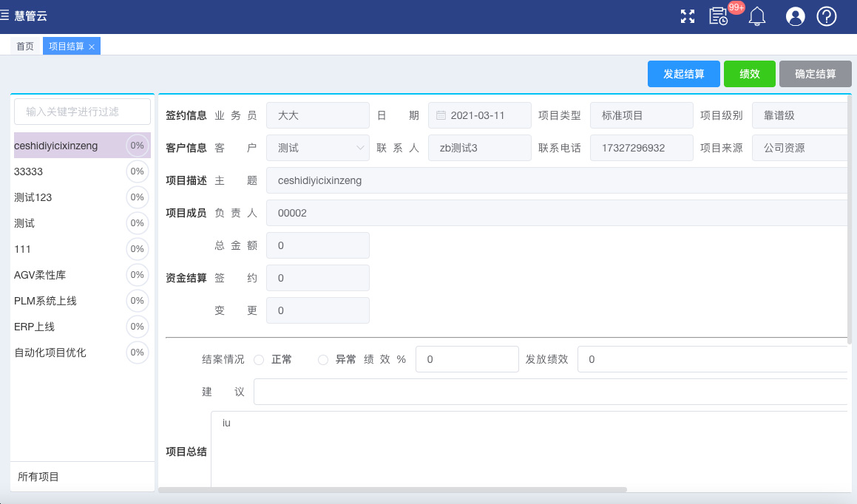857x504 pixels.
Task: Filter projects using the 输入关键字进行过滤 box
Action: 82,112
